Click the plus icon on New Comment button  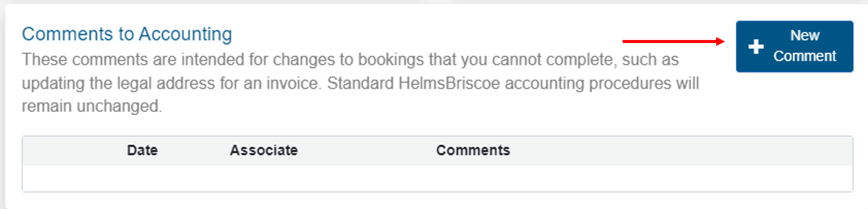click(757, 47)
